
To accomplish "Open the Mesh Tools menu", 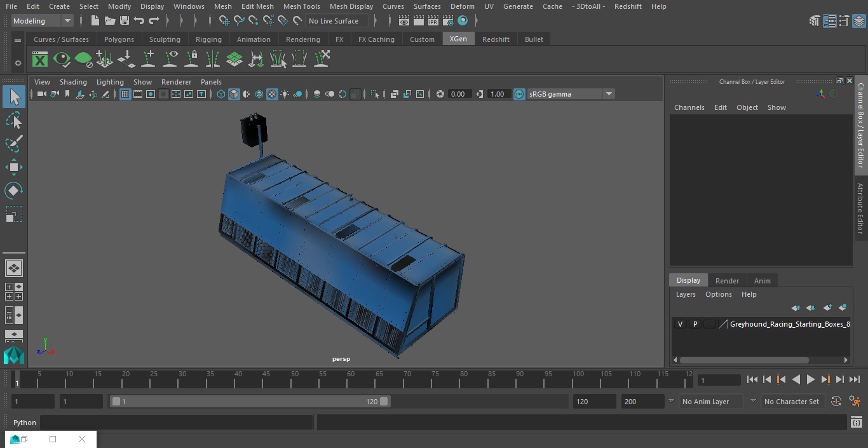I will click(301, 6).
